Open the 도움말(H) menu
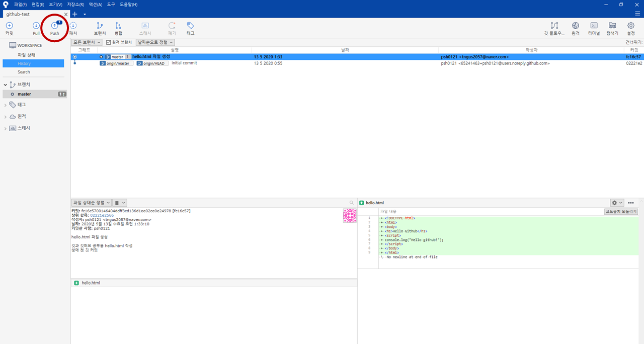 (x=129, y=5)
